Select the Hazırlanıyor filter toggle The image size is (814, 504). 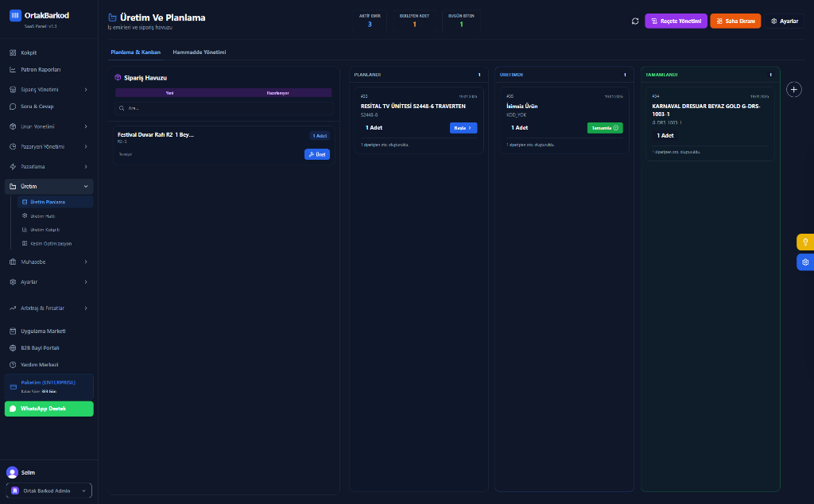(x=277, y=93)
